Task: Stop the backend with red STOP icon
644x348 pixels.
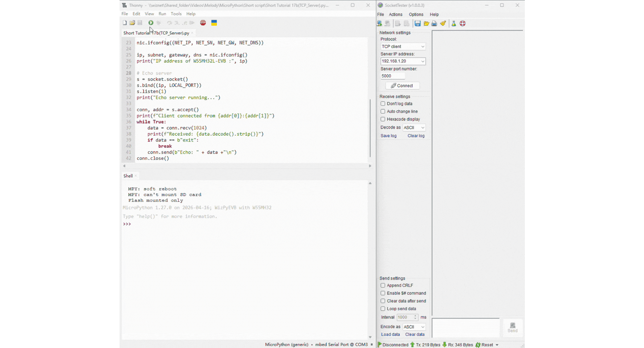Action: 203,23
